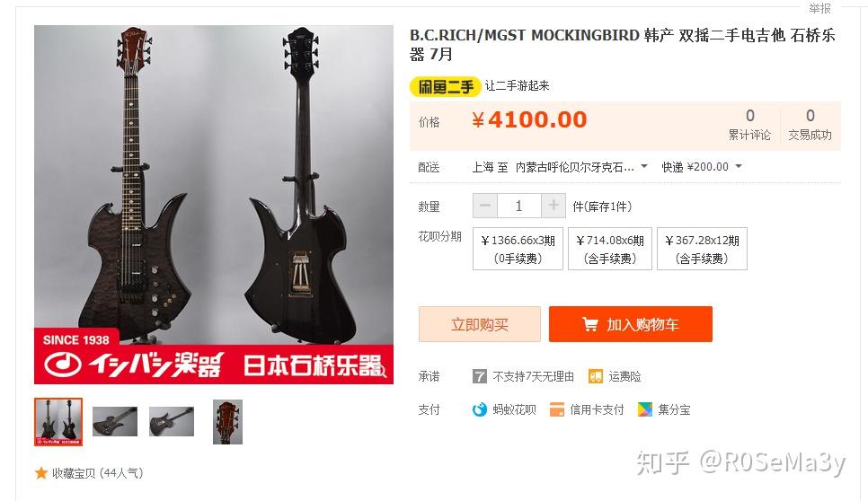
Task: Select the ¥1366.66x3期 installment option
Action: point(518,249)
